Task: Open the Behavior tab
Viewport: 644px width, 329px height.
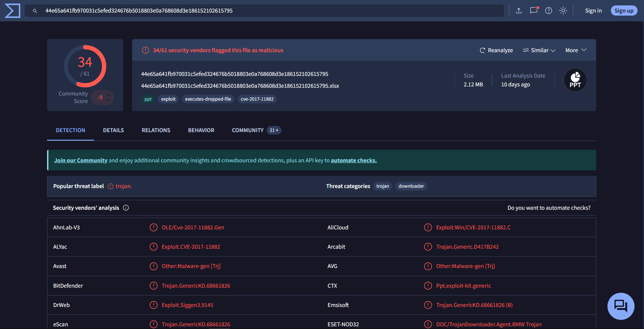Action: tap(201, 130)
